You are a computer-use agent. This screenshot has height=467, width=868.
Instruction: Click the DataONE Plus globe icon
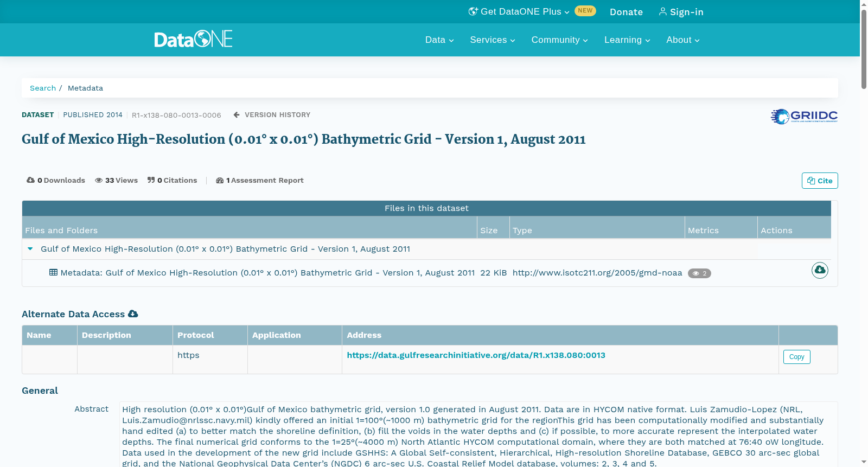(473, 11)
